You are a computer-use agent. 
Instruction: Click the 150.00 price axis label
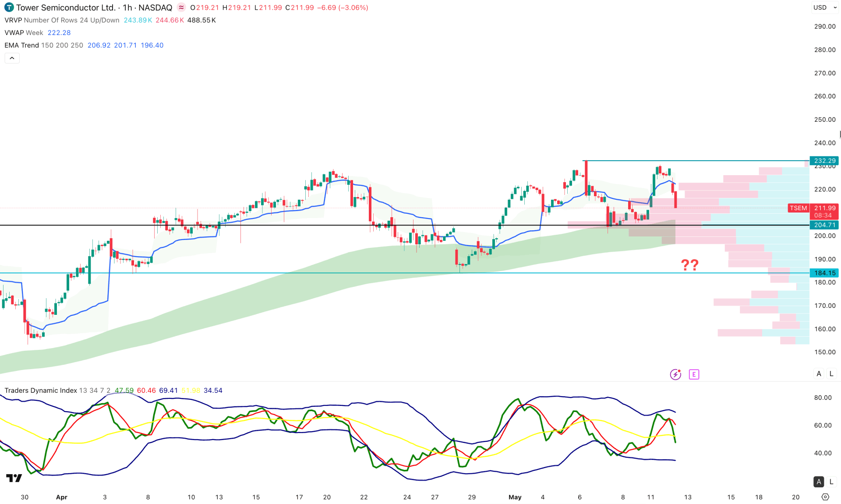point(825,352)
